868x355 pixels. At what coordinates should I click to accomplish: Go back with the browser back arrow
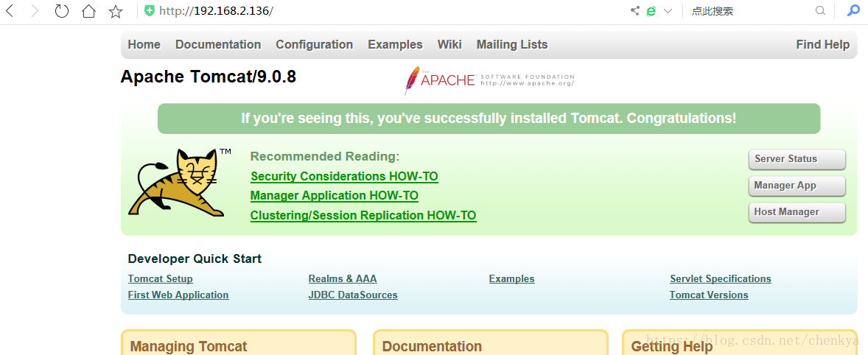point(10,10)
